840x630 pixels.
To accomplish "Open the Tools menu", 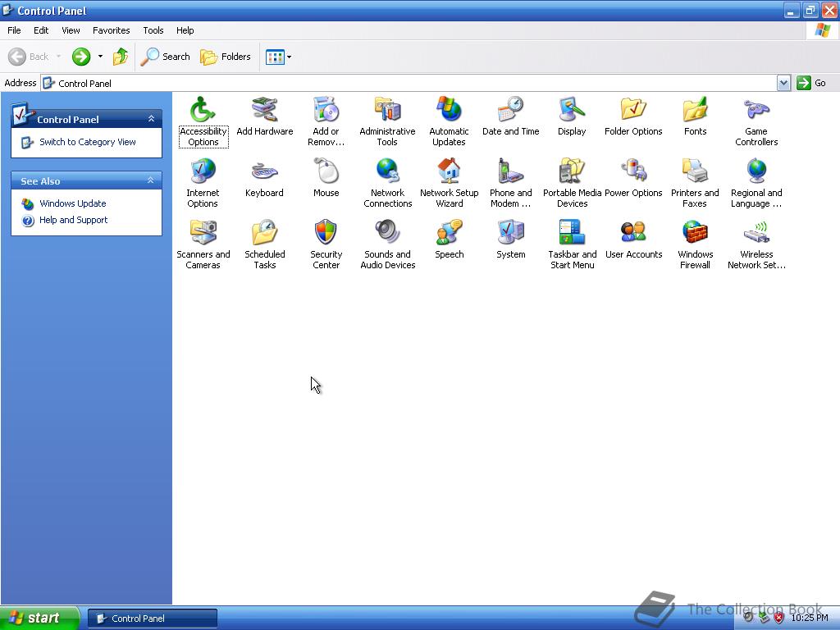I will [153, 30].
